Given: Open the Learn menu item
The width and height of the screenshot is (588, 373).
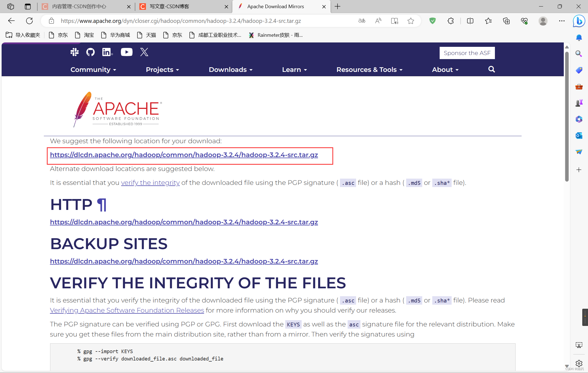Looking at the screenshot, I should (x=295, y=69).
